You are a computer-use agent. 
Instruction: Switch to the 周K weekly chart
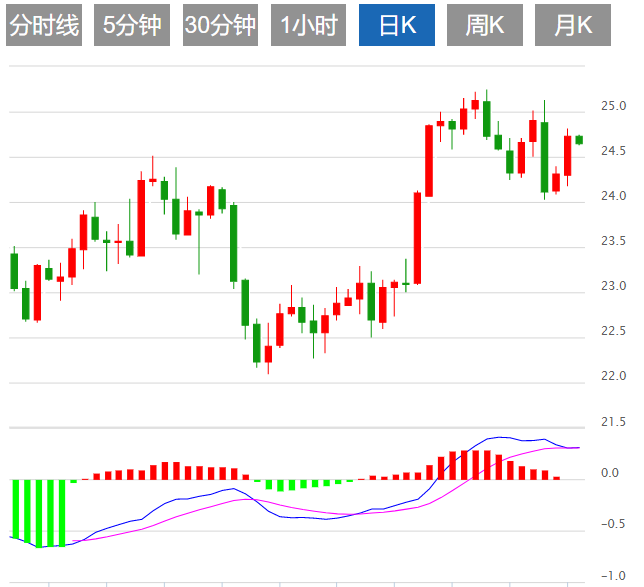tap(485, 26)
